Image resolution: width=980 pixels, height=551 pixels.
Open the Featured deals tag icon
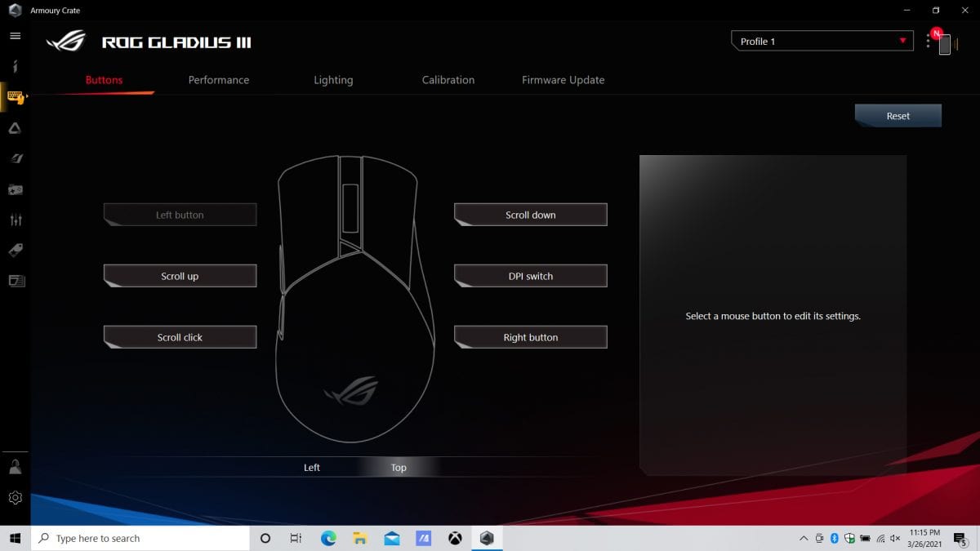click(15, 251)
